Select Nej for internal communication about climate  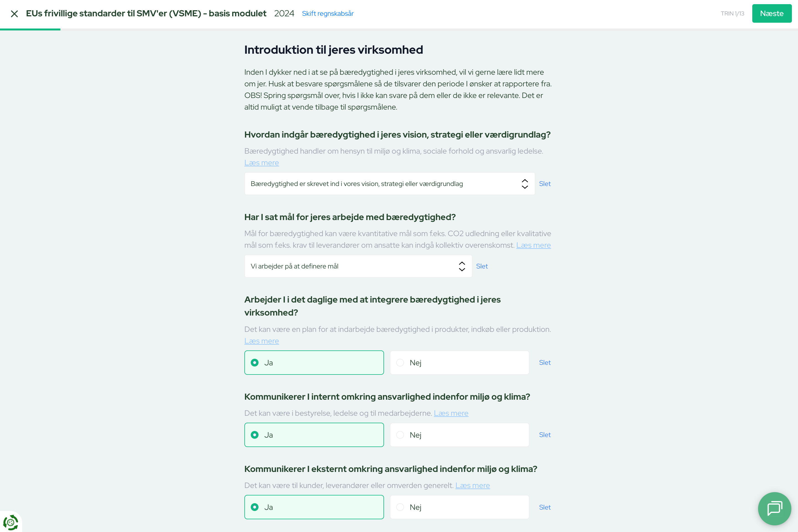pos(459,435)
